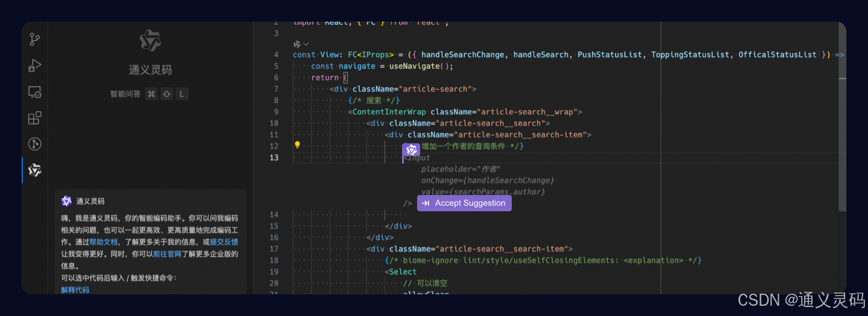Viewport: 868px width, 316px height.
Task: Click the ContentInterWrap tag name
Action: click(389, 112)
